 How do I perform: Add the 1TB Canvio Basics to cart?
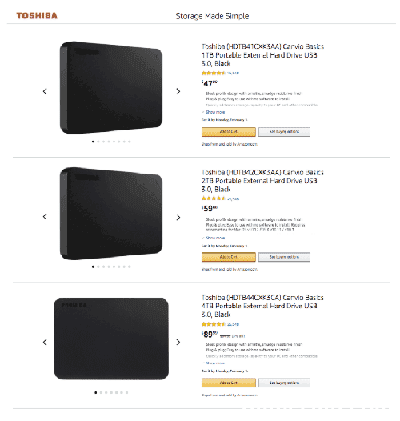point(229,132)
